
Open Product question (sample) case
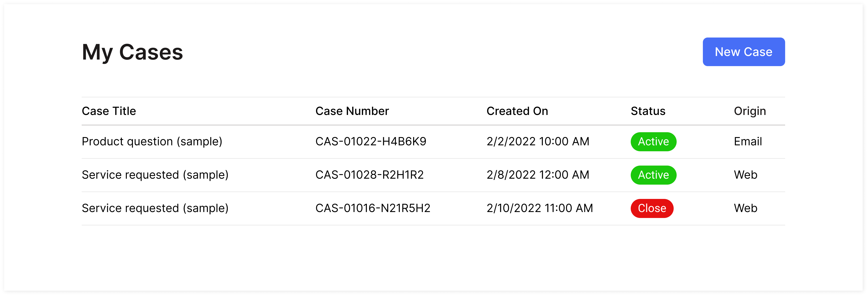(x=152, y=141)
